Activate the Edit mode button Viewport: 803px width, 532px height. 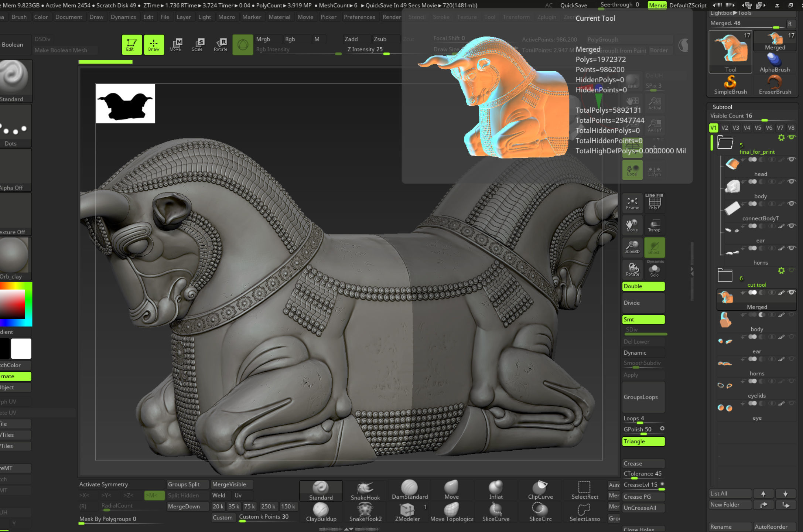click(131, 45)
